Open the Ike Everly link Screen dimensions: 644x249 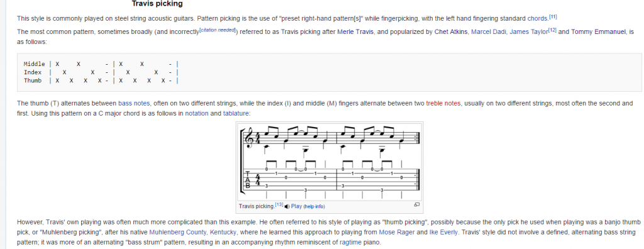coord(443,232)
